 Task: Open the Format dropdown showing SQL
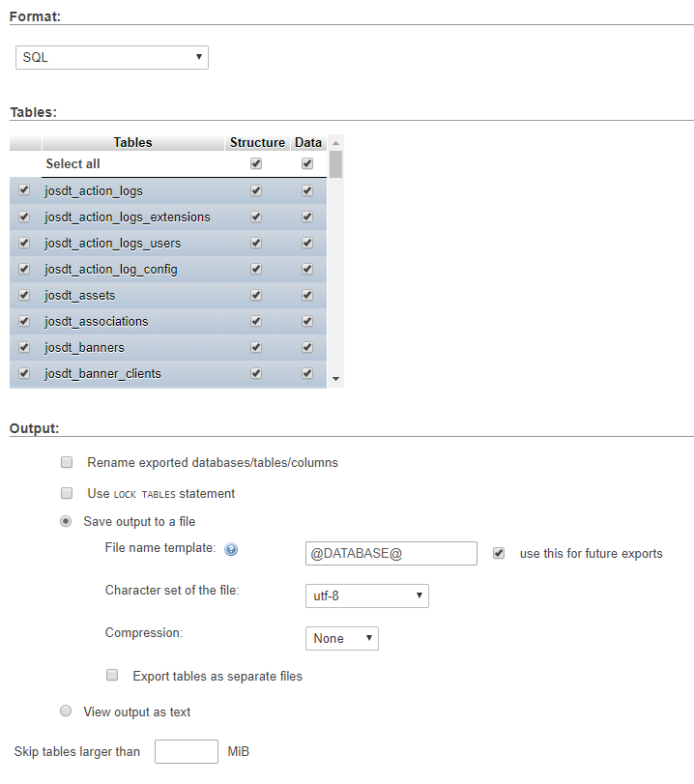point(111,57)
